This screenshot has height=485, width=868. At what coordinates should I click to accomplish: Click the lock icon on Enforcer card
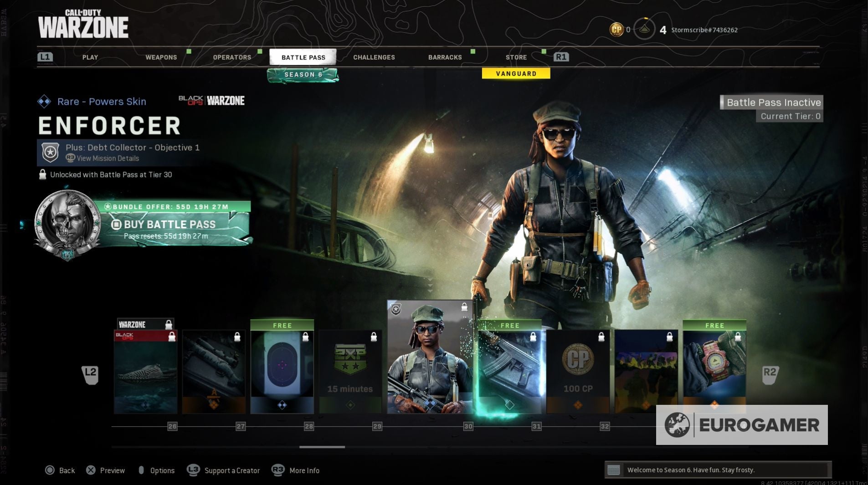coord(464,307)
